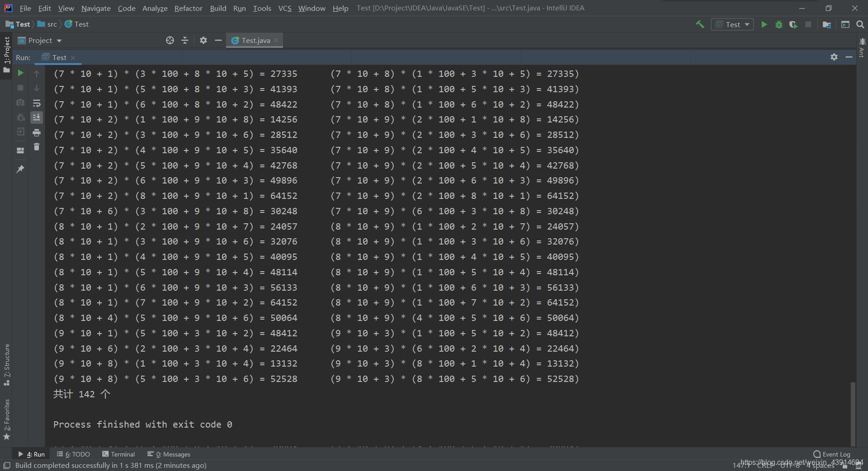Open the Build menu
The image size is (868, 471).
(x=218, y=8)
